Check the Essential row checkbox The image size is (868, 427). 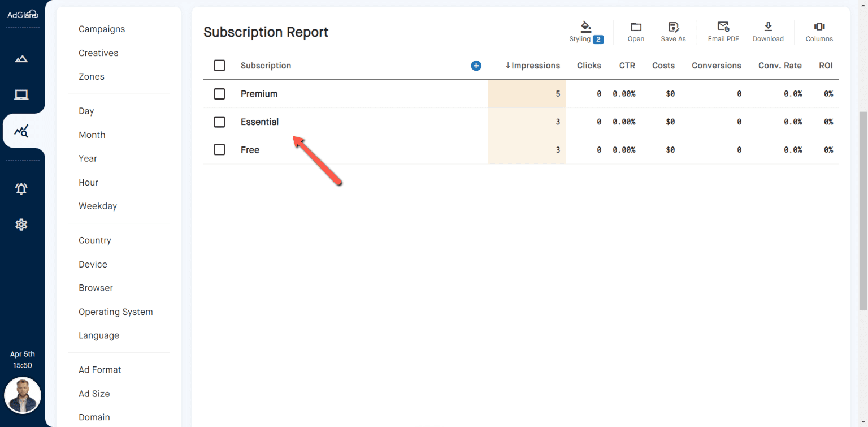point(219,122)
